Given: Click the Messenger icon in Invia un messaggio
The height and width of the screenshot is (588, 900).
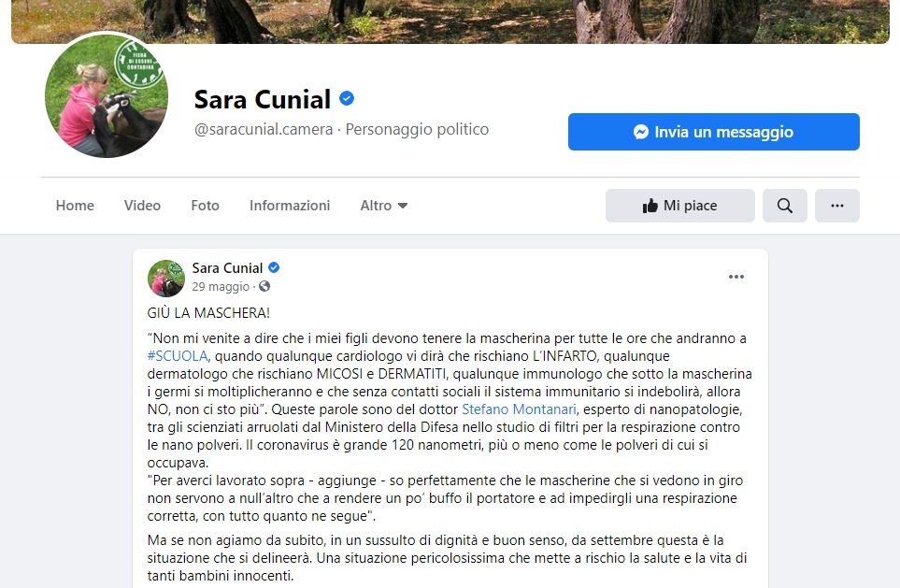Looking at the screenshot, I should tap(640, 132).
